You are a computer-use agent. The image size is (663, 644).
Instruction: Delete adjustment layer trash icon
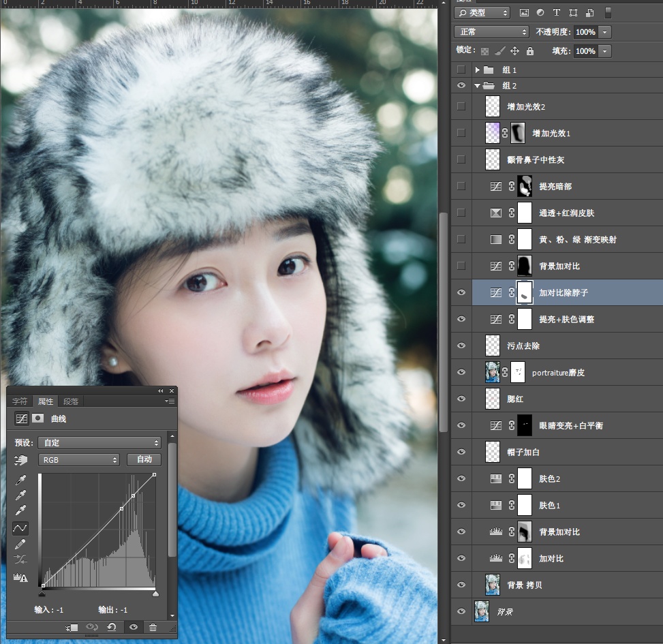click(x=153, y=627)
